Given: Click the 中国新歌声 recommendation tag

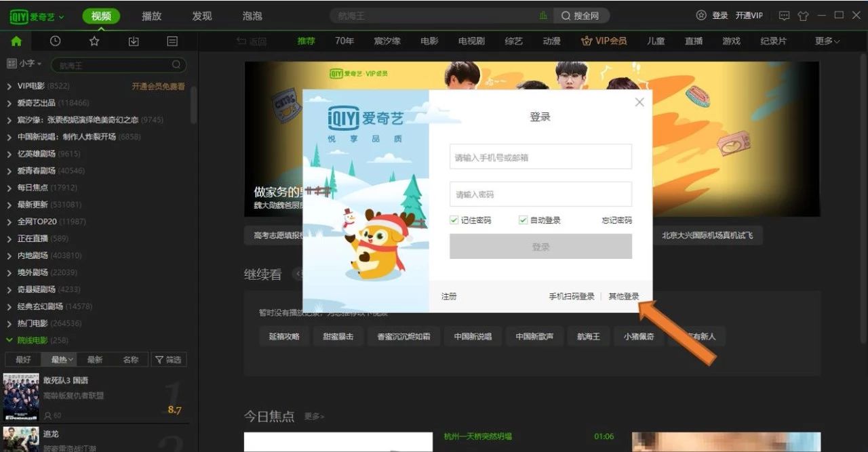Looking at the screenshot, I should click(534, 336).
